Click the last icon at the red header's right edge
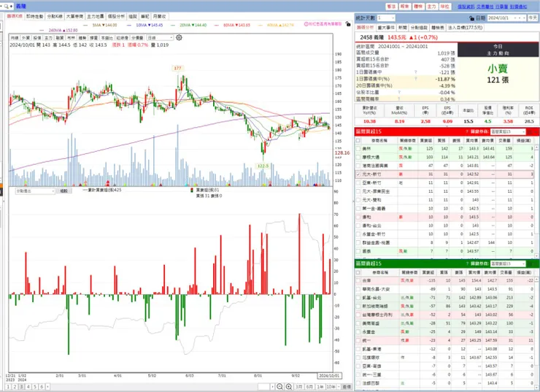The image size is (540, 392). point(536,131)
